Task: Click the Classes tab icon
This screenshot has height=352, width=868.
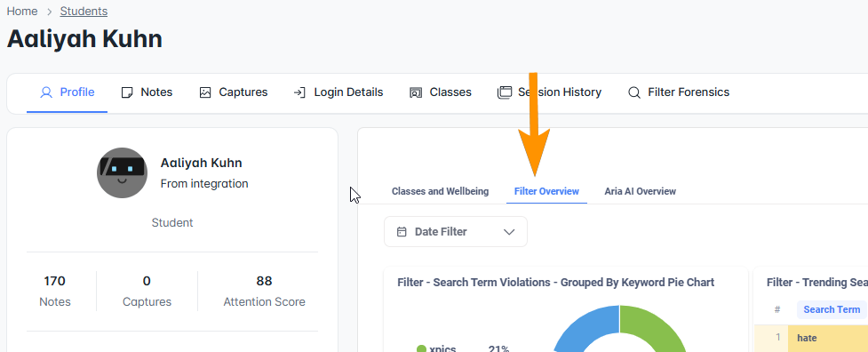Action: point(416,92)
